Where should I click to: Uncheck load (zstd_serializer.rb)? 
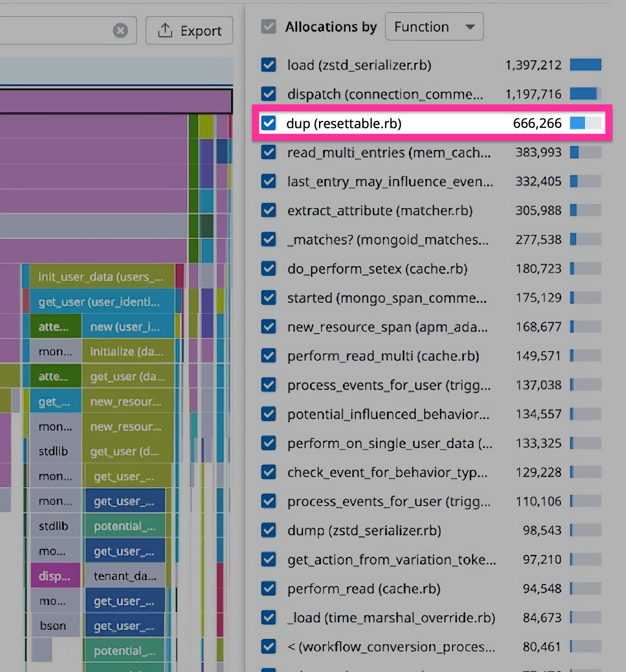[x=268, y=65]
